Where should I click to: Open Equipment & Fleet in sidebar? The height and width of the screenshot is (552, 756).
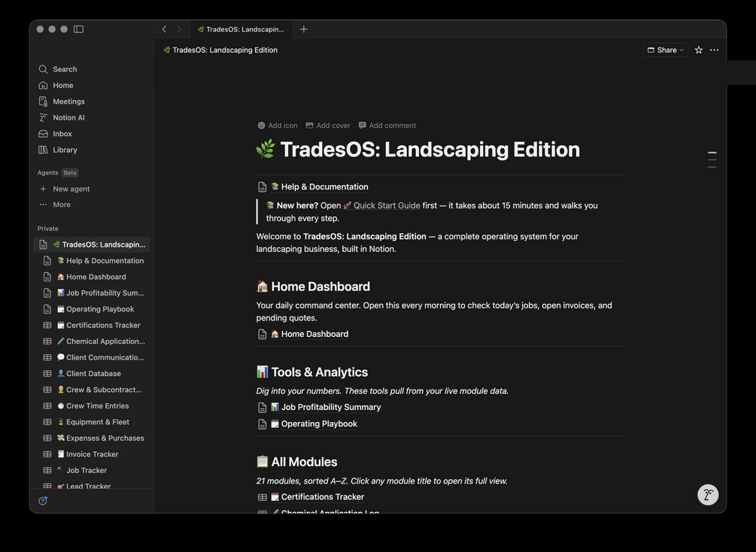(x=92, y=422)
